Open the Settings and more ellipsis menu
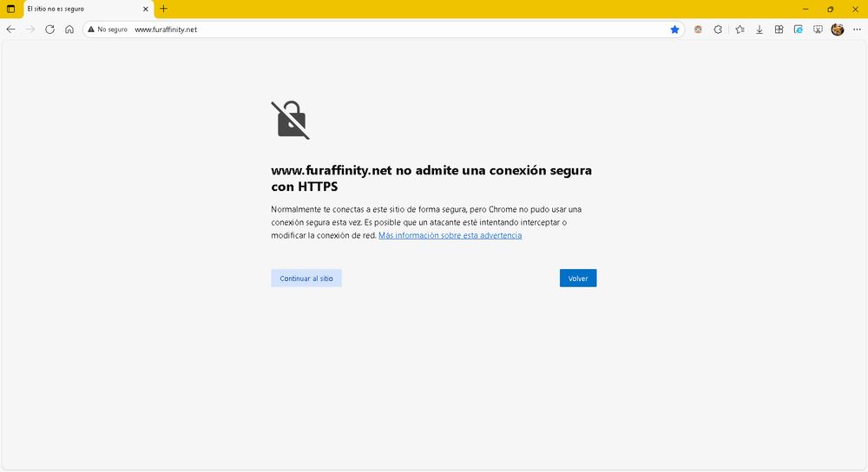This screenshot has width=868, height=472. pyautogui.click(x=857, y=29)
